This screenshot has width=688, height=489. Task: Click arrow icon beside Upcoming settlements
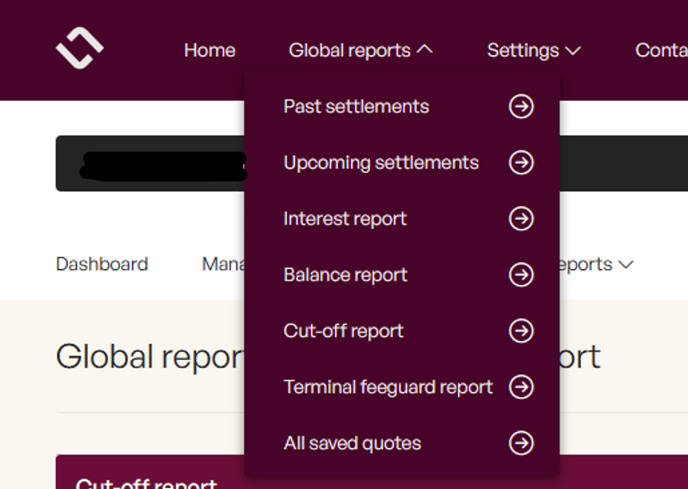(x=521, y=163)
